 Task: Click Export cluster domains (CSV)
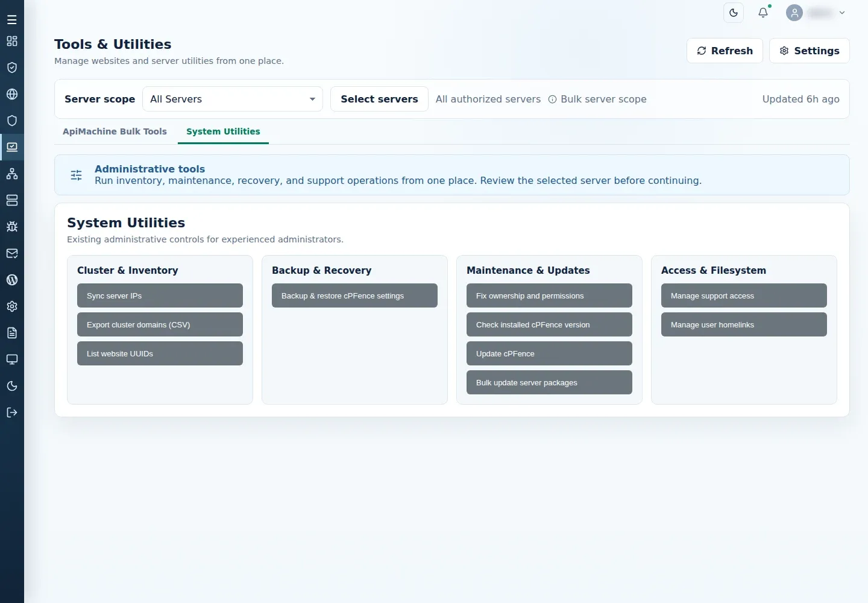(x=160, y=324)
